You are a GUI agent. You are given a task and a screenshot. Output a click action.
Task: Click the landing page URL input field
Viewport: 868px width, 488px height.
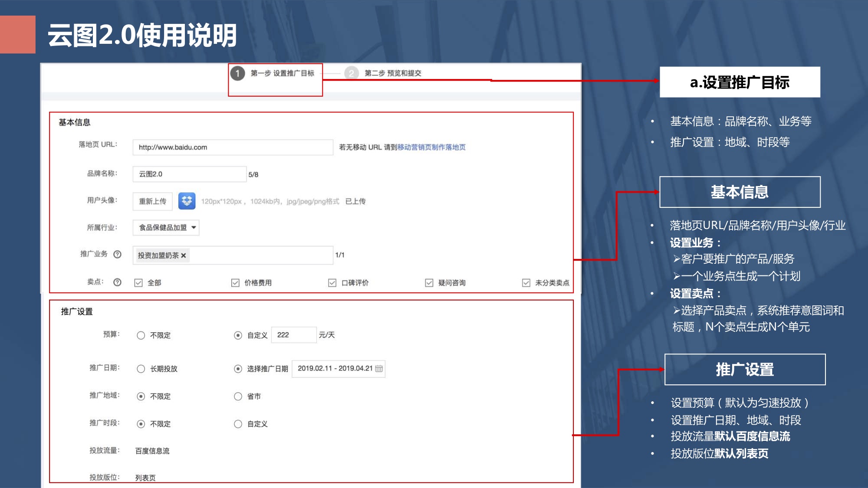tap(233, 147)
